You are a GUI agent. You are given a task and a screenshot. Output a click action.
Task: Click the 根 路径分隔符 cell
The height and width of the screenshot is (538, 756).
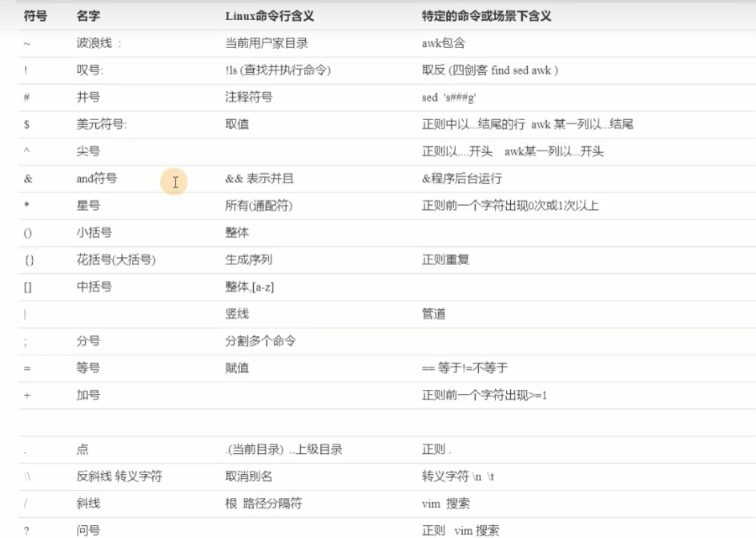(263, 504)
